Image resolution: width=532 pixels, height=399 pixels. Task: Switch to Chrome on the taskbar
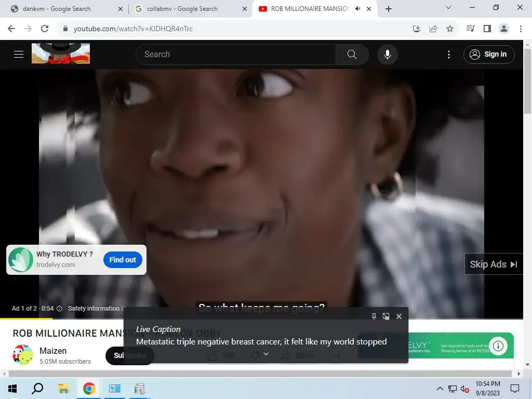[x=89, y=389]
